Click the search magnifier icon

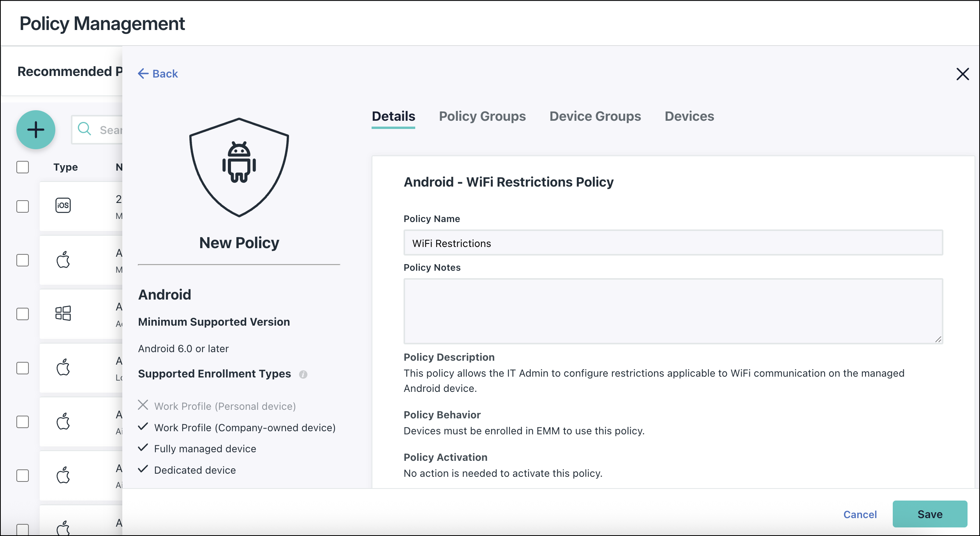click(85, 129)
